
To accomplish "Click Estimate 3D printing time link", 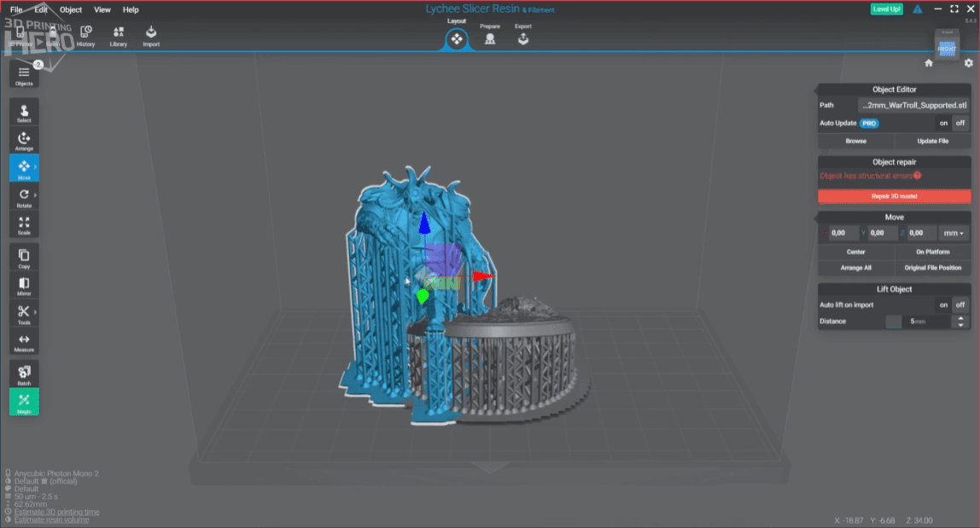I will click(x=57, y=512).
